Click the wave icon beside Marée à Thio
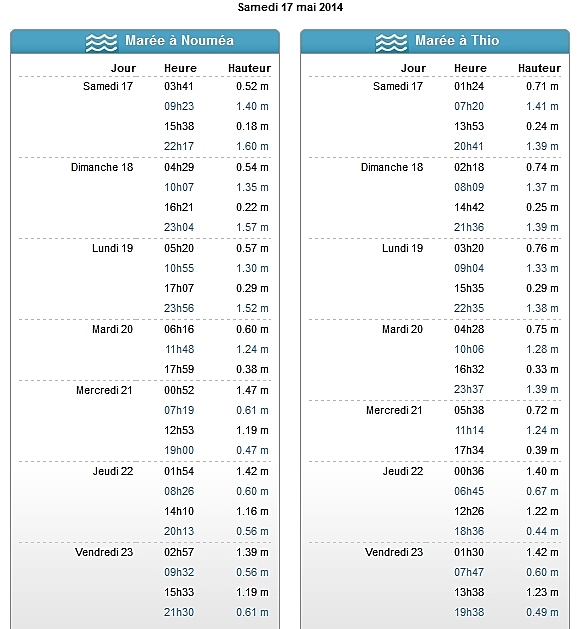This screenshot has width=580, height=629. click(391, 42)
